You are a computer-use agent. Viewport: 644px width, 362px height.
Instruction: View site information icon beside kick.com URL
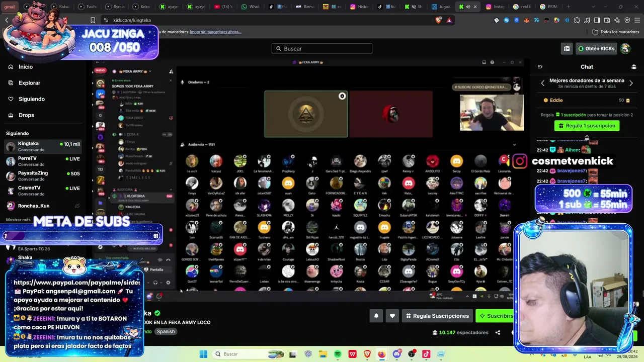pyautogui.click(x=106, y=20)
